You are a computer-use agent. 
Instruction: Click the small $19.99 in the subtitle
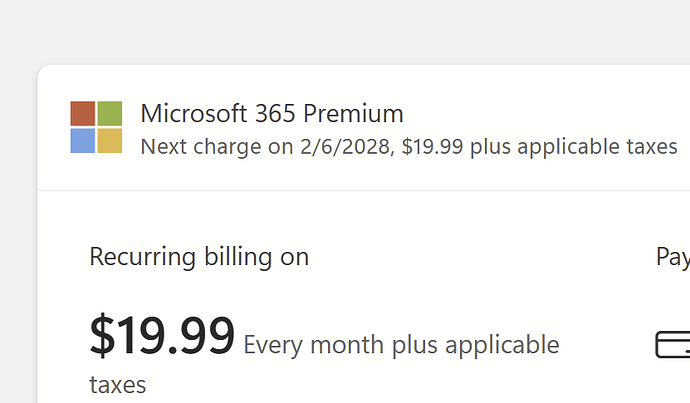point(433,147)
